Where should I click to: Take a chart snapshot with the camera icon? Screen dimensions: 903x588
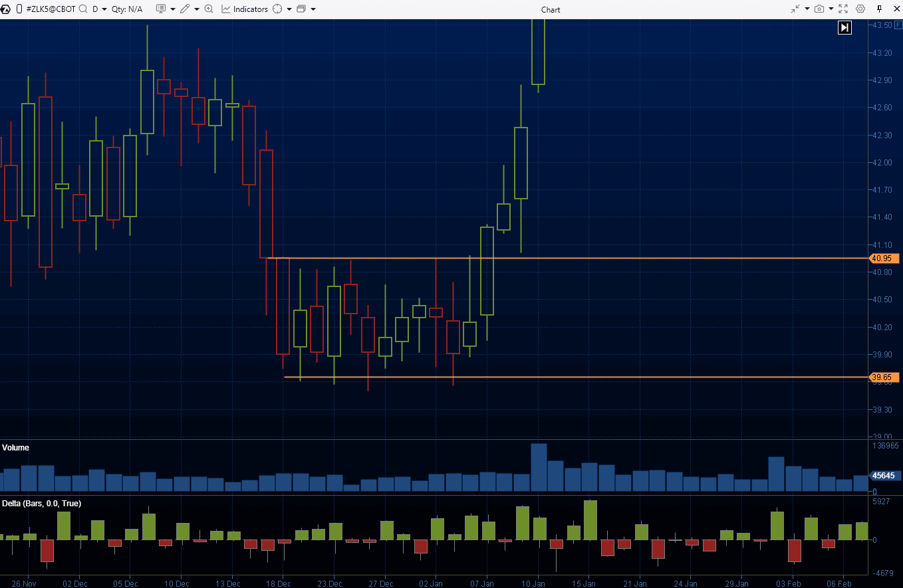(819, 9)
